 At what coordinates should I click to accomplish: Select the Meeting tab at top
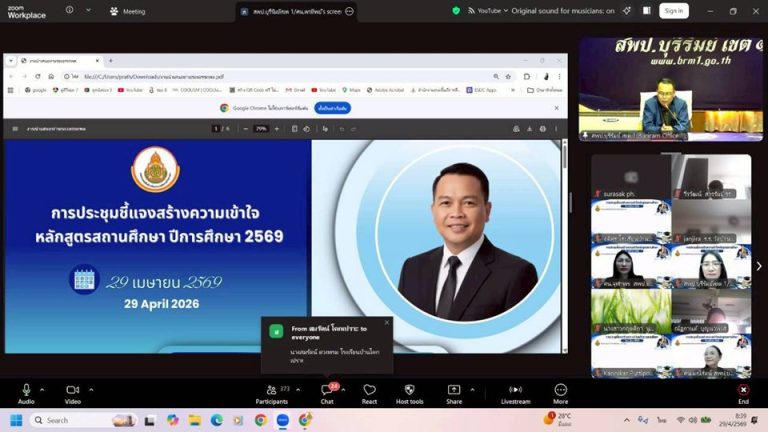(x=127, y=11)
